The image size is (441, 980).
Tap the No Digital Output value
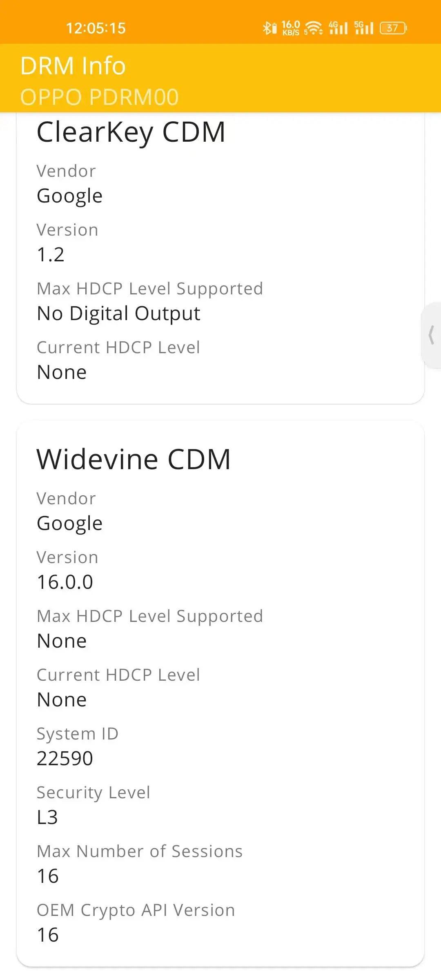(x=118, y=314)
